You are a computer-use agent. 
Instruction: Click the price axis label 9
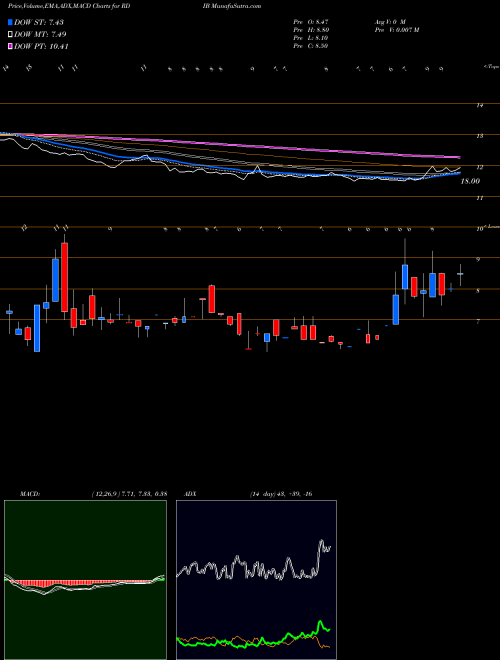click(x=478, y=260)
